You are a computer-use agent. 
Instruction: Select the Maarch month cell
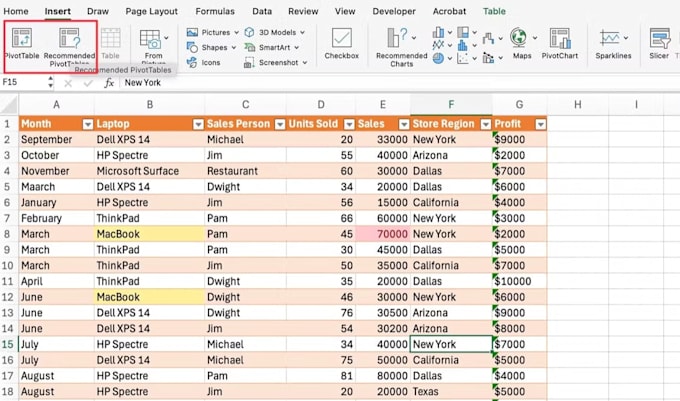tap(56, 187)
